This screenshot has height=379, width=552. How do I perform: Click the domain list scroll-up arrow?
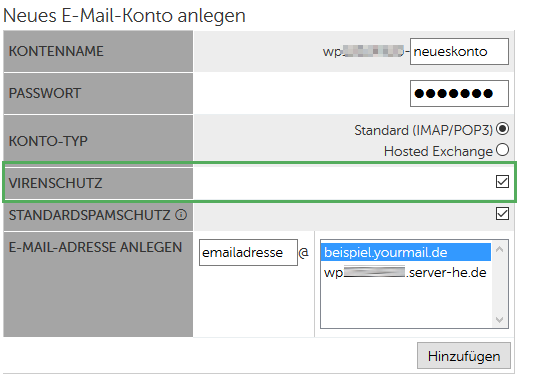tap(499, 249)
